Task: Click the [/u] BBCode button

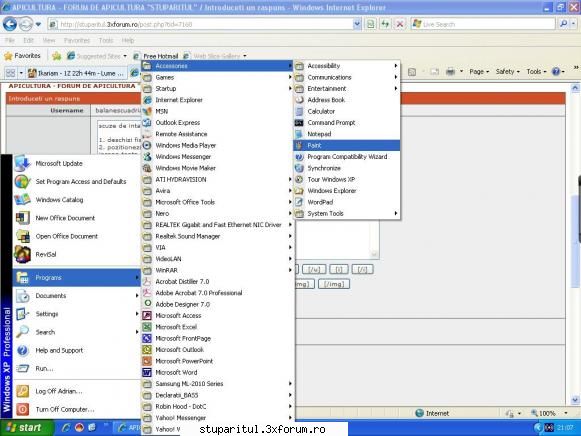Action: tap(314, 269)
